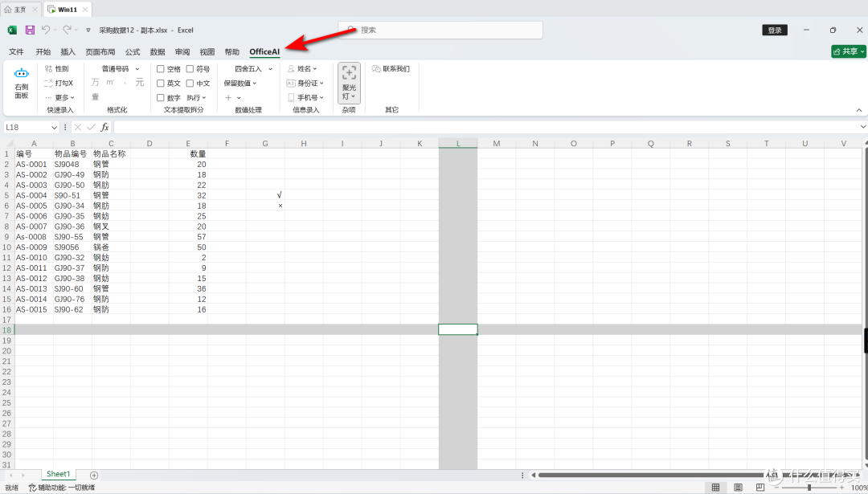This screenshot has width=868, height=494.
Task: Open the 右侧面板 robot panel
Action: click(21, 84)
